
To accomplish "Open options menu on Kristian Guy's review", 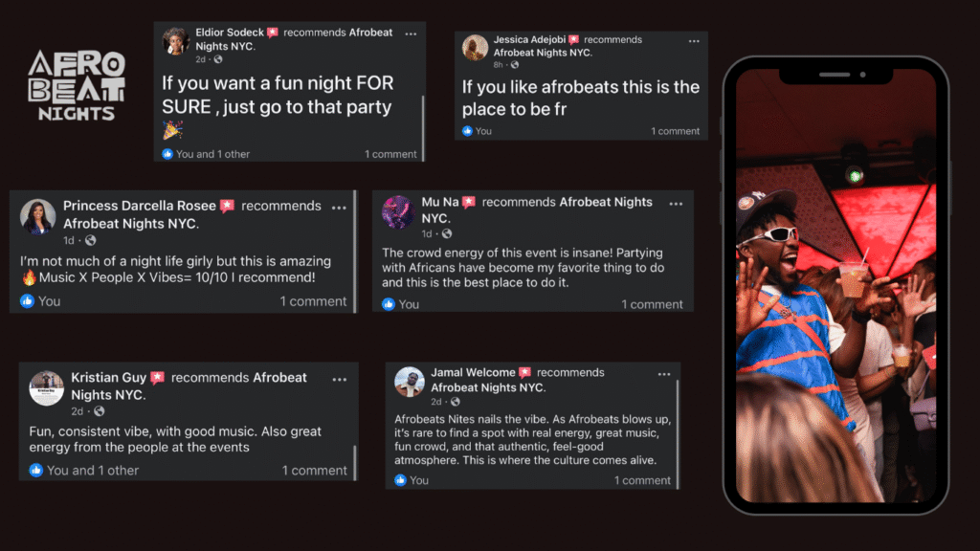I will 339,379.
